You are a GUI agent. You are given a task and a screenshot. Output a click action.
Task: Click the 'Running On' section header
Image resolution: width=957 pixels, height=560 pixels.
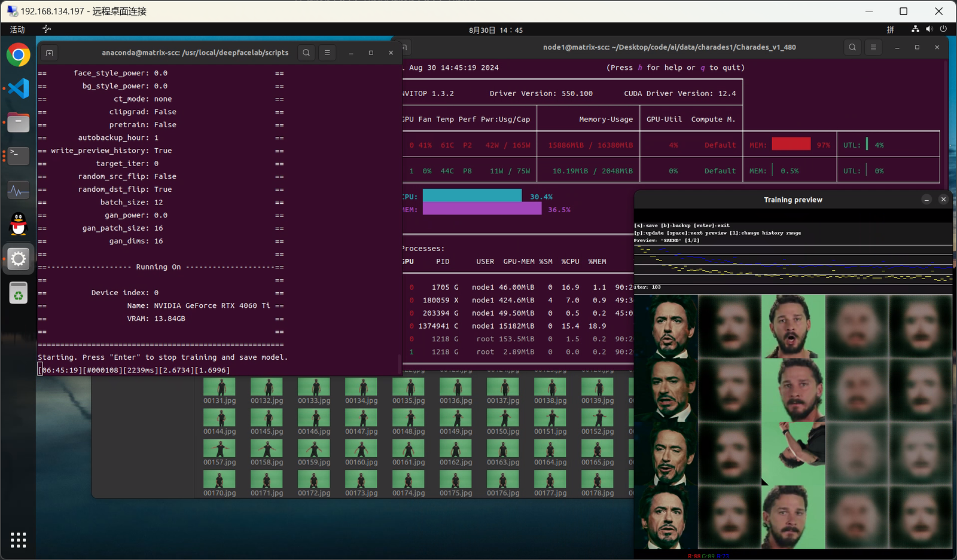[159, 267]
